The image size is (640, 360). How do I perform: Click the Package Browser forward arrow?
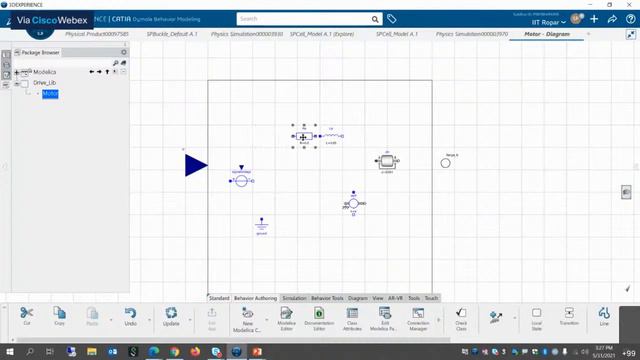point(99,72)
